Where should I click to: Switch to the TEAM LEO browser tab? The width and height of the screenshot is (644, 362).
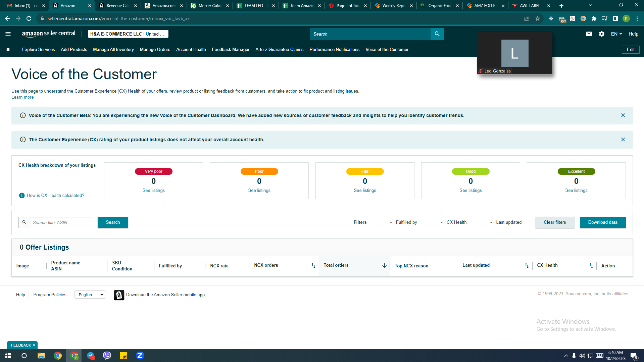click(255, 6)
